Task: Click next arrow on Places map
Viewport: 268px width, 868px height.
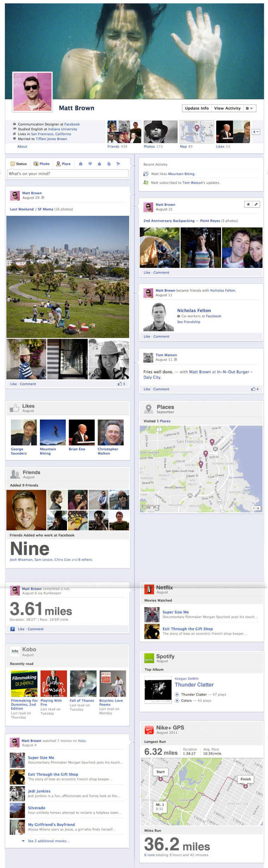Action: pos(258,508)
